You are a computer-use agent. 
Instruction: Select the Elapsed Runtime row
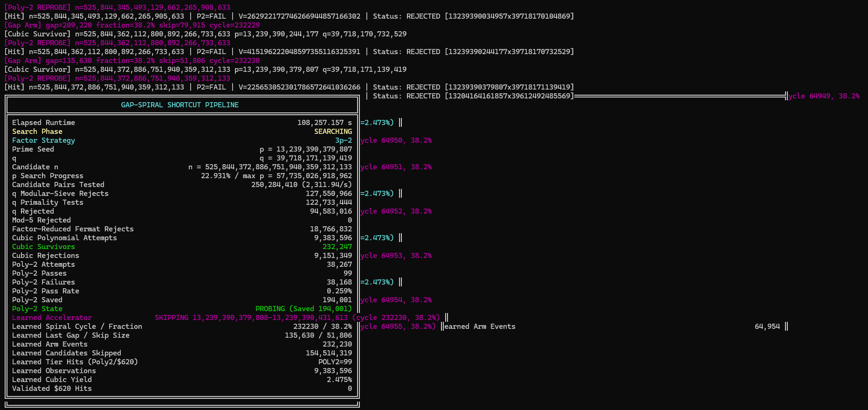182,123
